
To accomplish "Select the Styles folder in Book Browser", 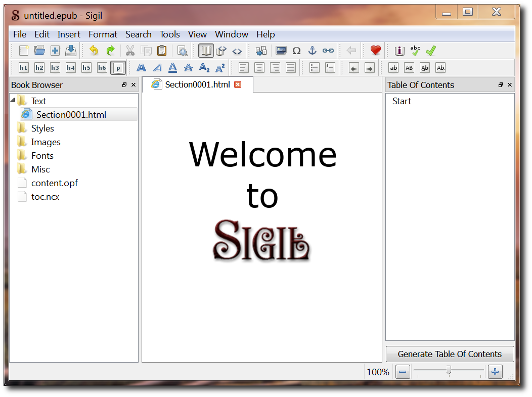I will pos(42,128).
